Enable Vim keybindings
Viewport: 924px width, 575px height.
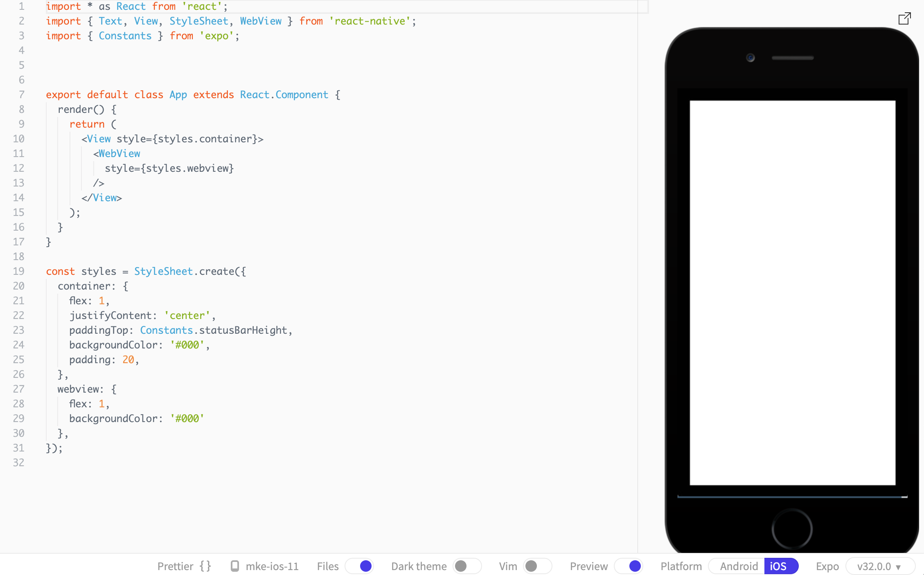[537, 566]
